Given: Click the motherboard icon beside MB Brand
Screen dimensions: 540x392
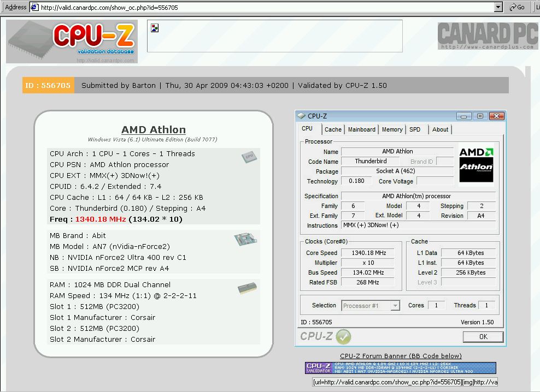Looking at the screenshot, I should click(x=245, y=239).
